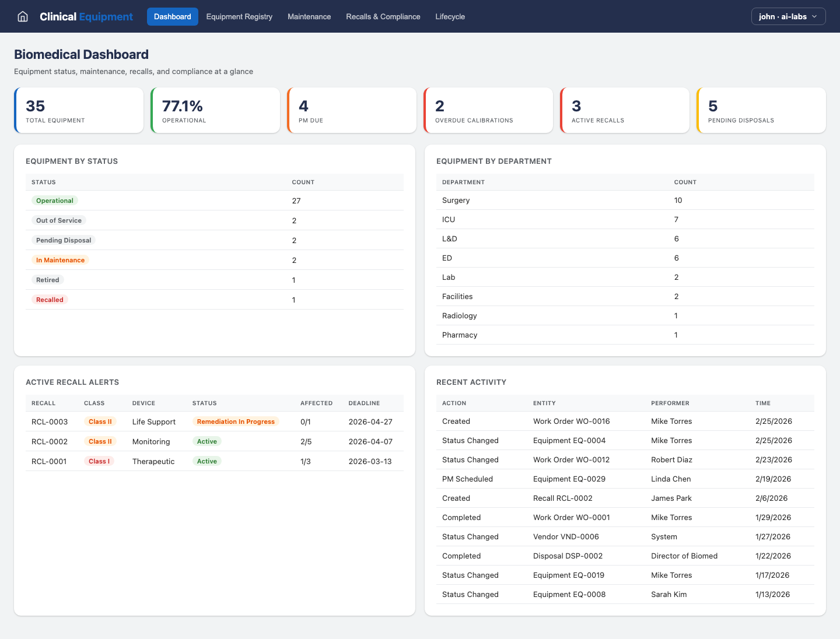The width and height of the screenshot is (840, 639).
Task: Click the Recalled status label
Action: tap(50, 299)
